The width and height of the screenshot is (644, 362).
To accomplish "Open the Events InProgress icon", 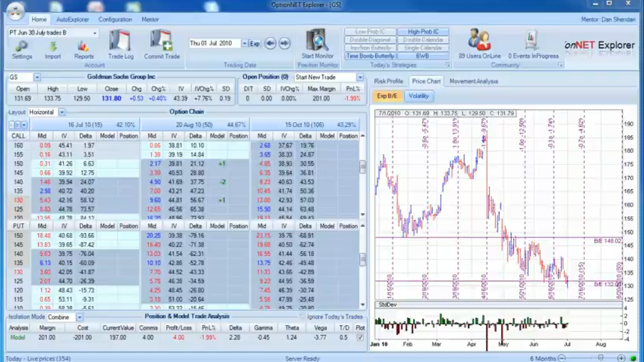I will (533, 44).
